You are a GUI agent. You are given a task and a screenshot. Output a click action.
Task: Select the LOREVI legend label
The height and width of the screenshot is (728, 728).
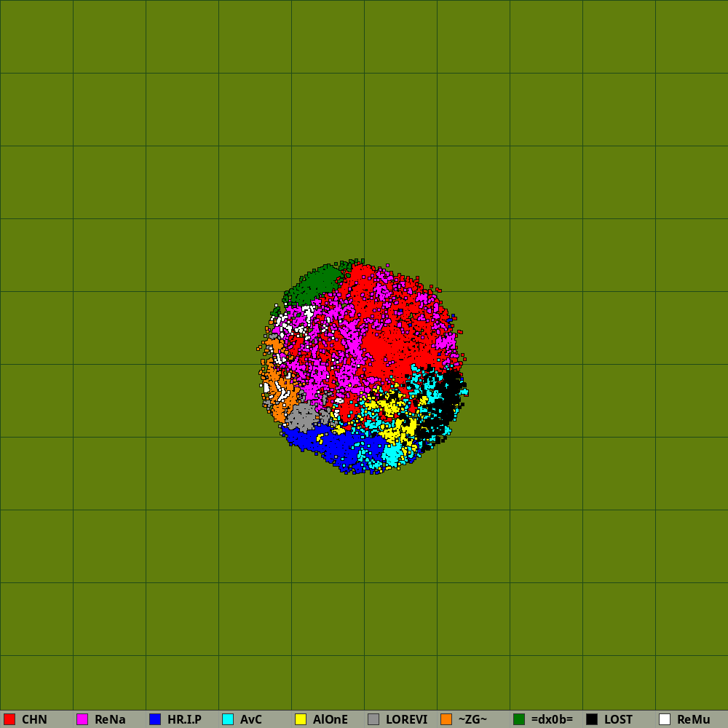tap(407, 720)
